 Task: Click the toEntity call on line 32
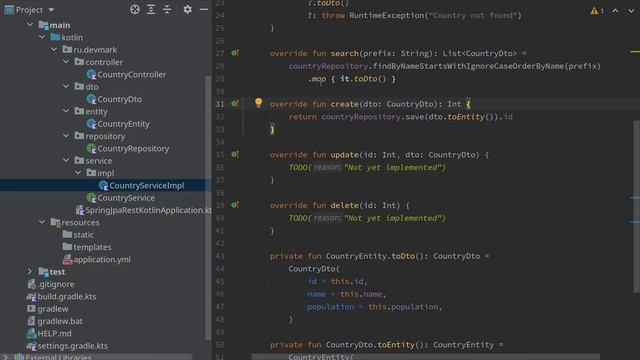pos(466,117)
